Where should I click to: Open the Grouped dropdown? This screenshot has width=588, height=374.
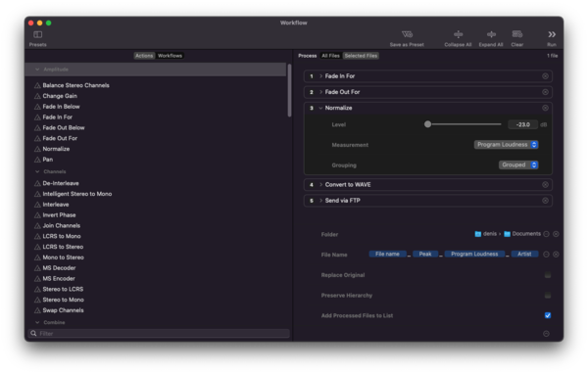pyautogui.click(x=518, y=164)
